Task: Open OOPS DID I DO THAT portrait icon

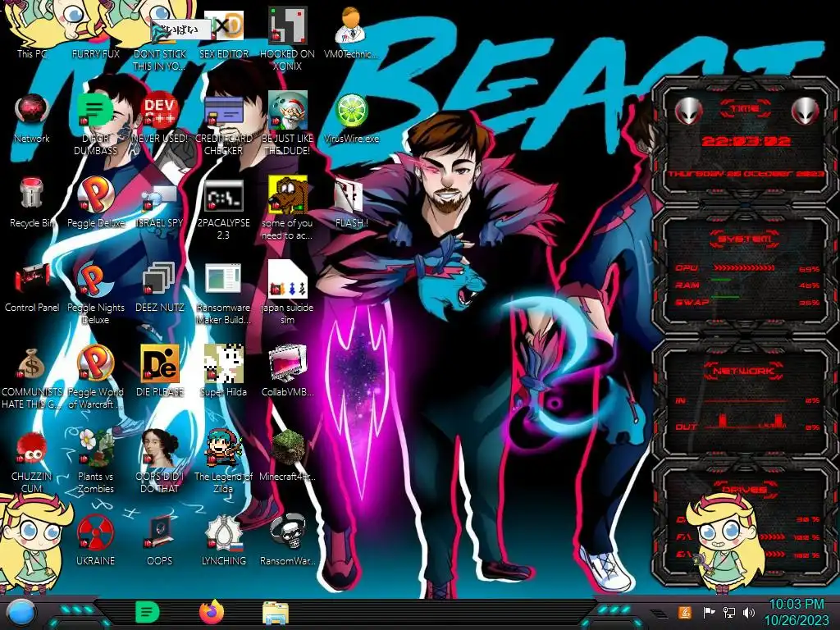Action: 160,462
